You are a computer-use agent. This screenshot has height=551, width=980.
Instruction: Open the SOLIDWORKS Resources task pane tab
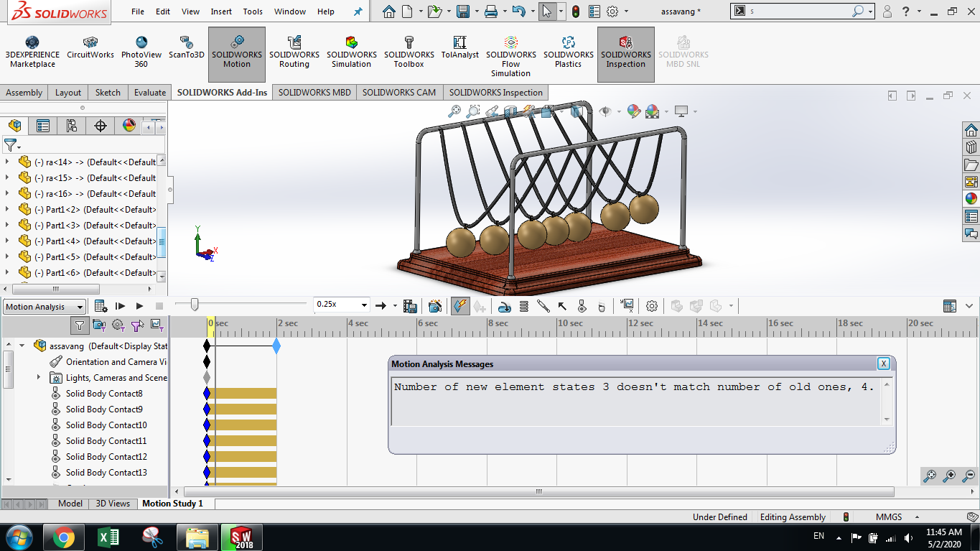[x=971, y=130]
